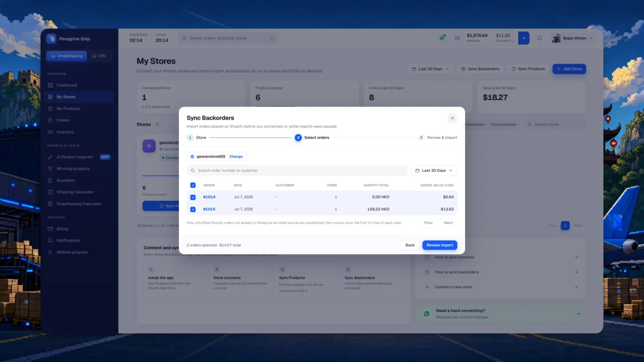Click the Quotation document icon
The width and height of the screenshot is (644, 362).
[50, 181]
